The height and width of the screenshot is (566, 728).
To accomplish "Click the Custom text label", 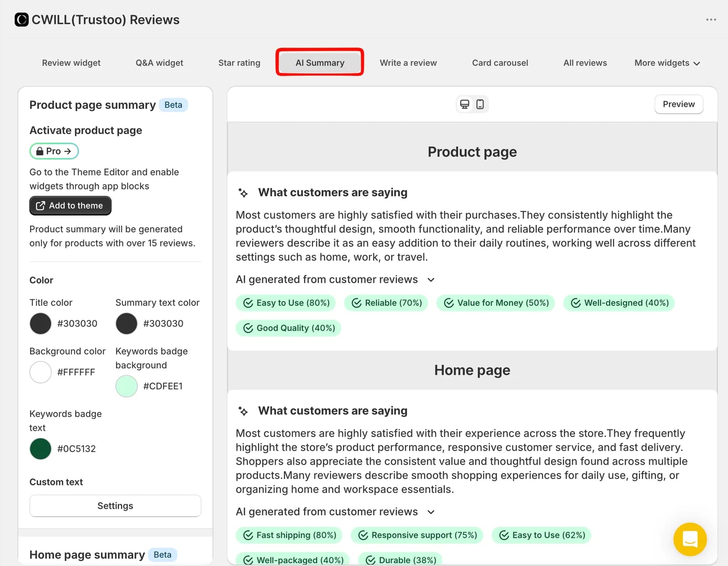I will 56,482.
